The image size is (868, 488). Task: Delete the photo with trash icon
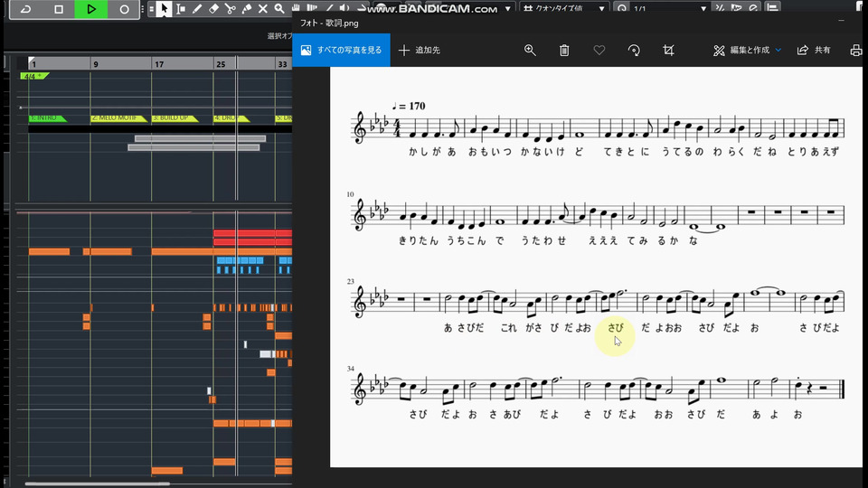coord(564,51)
